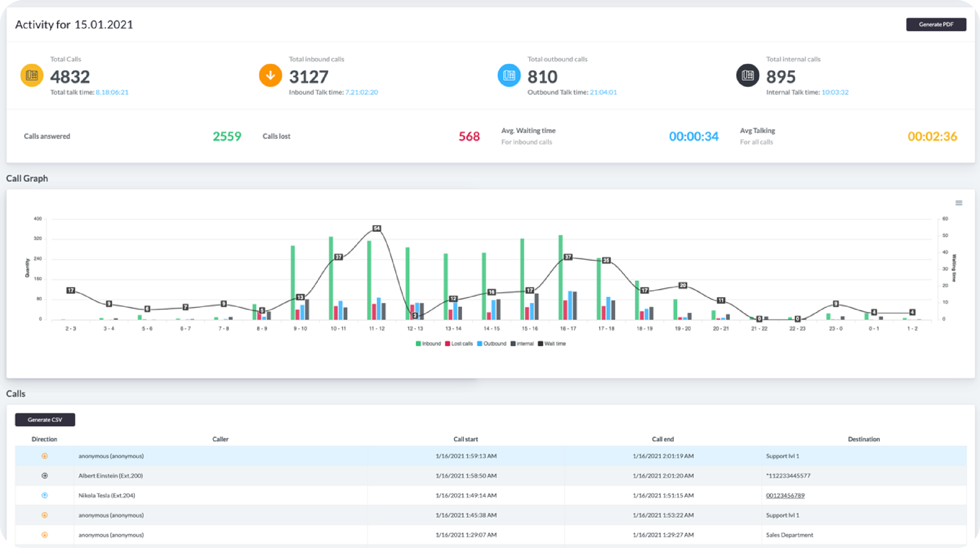Image resolution: width=980 pixels, height=548 pixels.
Task: Click Total Calls number 4832
Action: click(x=70, y=77)
